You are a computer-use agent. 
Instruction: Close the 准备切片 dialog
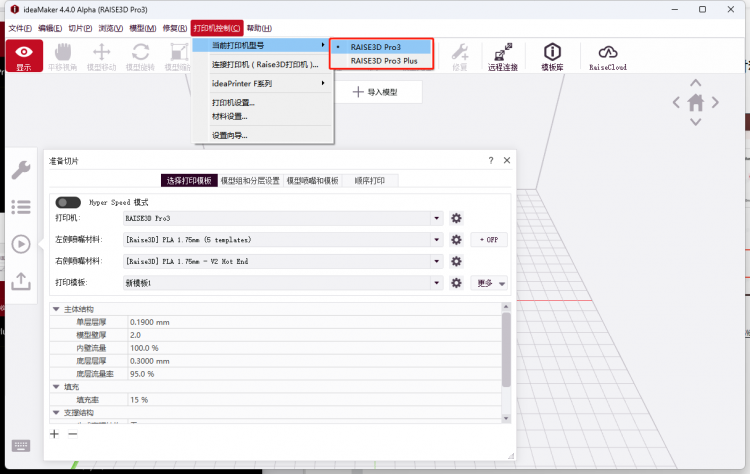click(507, 161)
